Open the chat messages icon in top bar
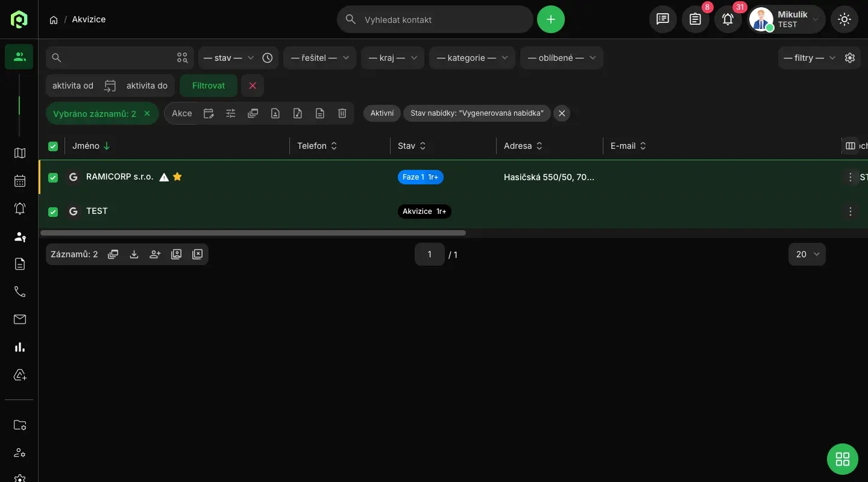Screen dimensions: 868x482 [662, 19]
